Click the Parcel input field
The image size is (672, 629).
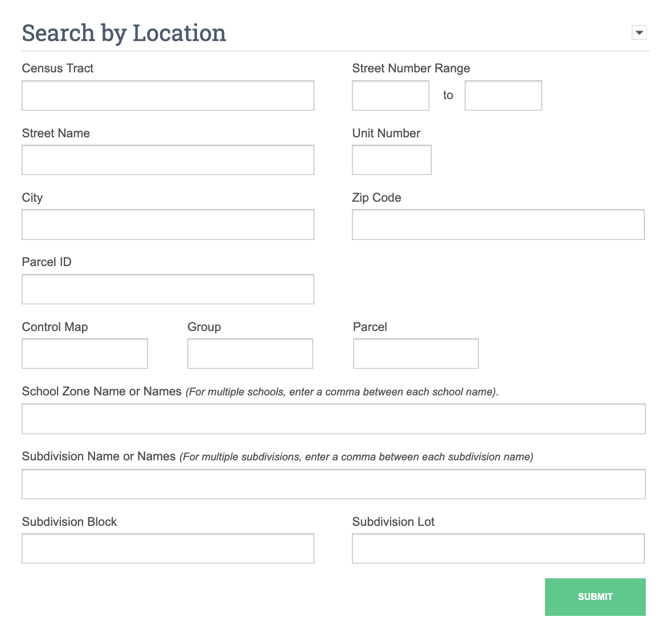point(416,353)
